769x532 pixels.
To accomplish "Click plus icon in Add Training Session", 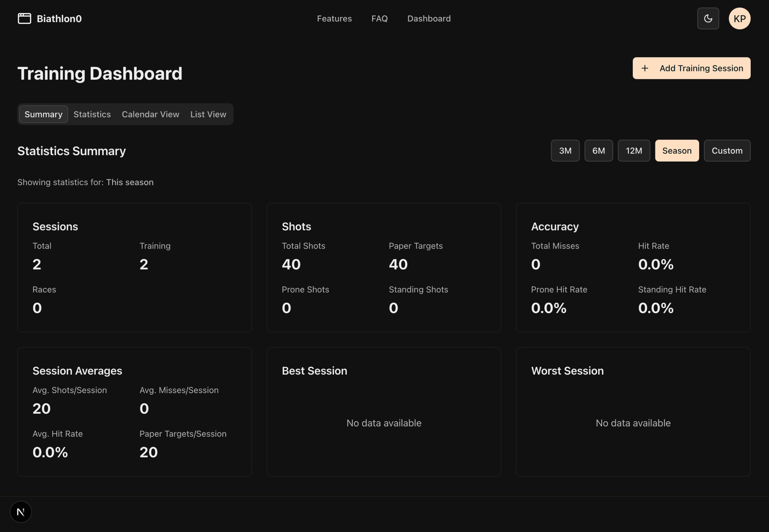I will (645, 68).
